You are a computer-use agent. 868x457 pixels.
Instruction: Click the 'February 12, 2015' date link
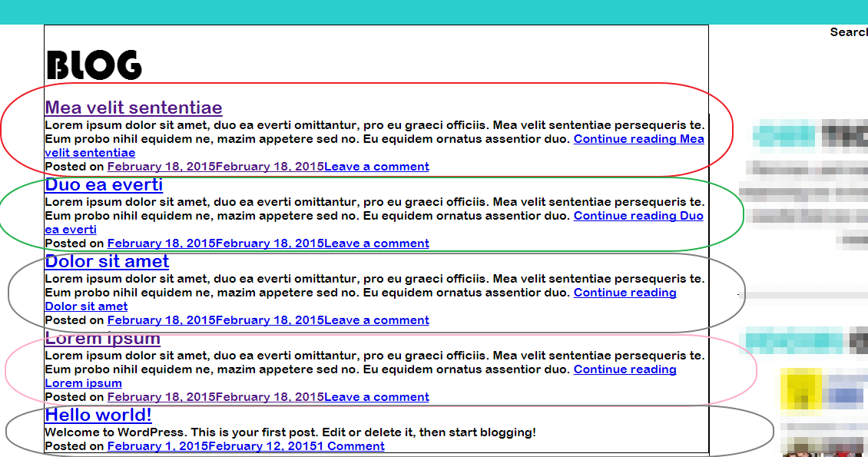(264, 446)
